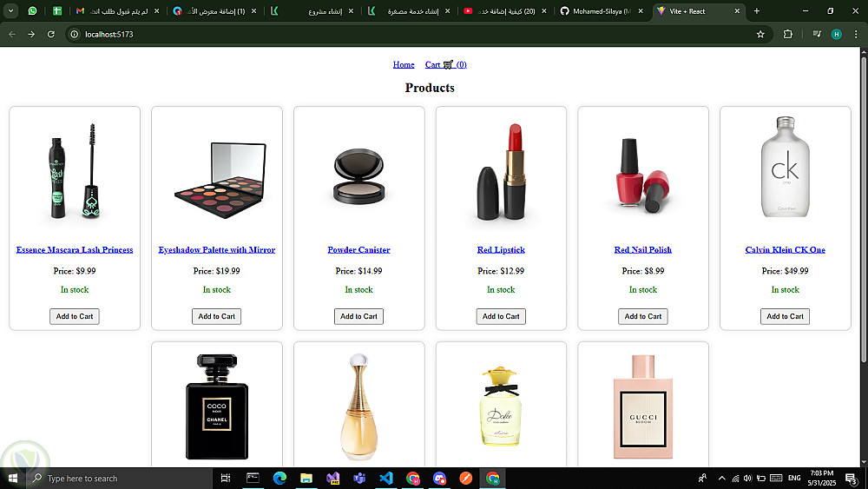The image size is (868, 489).
Task: Click the Coco Chanel perfume image
Action: tap(217, 406)
